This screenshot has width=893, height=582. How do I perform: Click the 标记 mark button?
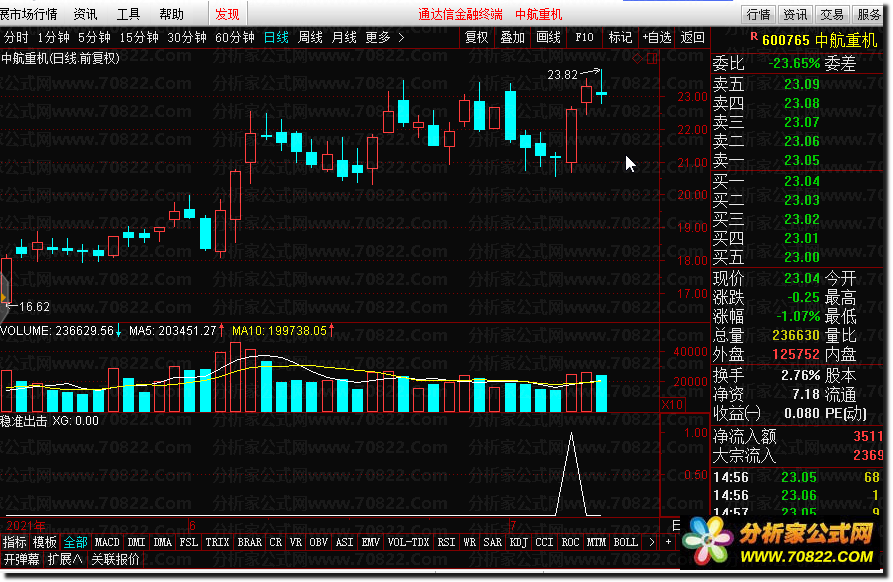point(620,38)
